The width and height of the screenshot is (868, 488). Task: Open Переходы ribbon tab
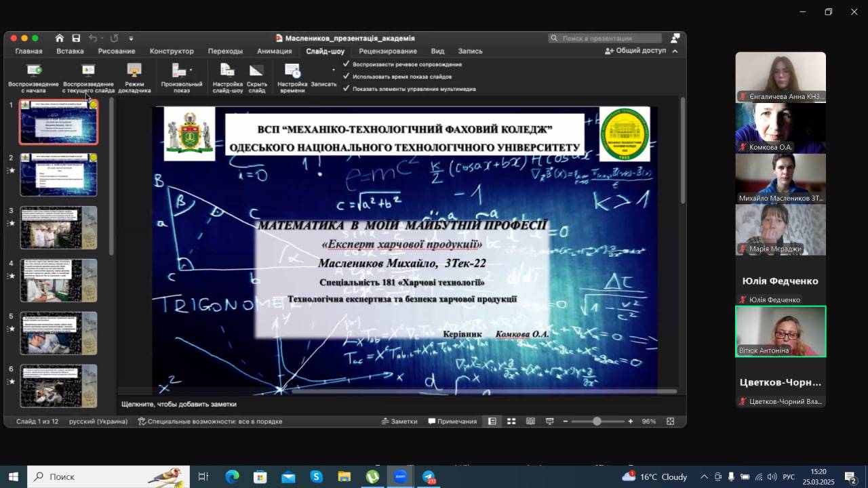point(225,51)
